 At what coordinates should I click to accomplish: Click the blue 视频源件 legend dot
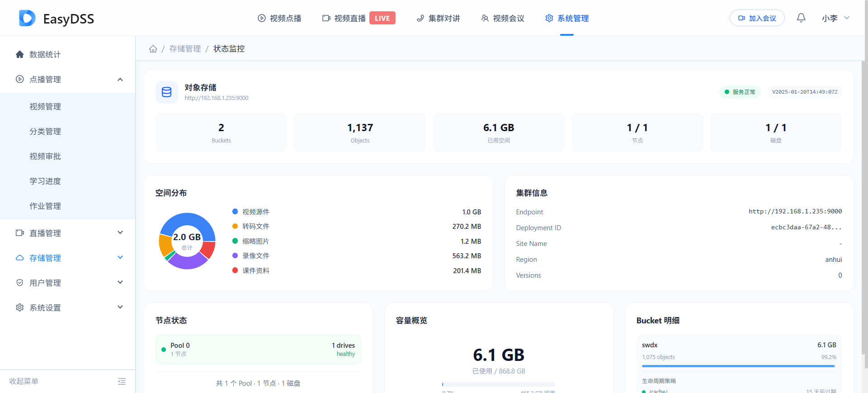235,211
